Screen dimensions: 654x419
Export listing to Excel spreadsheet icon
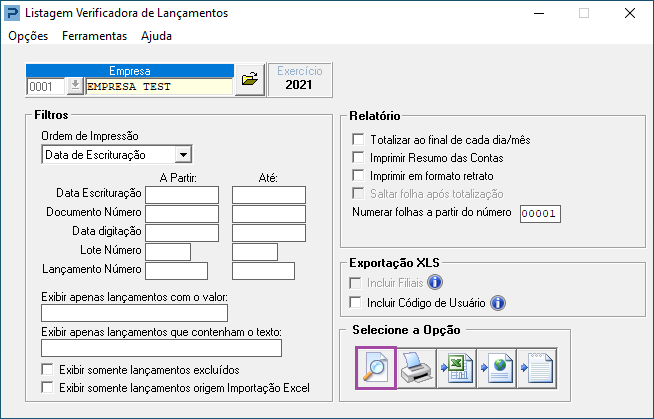(x=457, y=368)
